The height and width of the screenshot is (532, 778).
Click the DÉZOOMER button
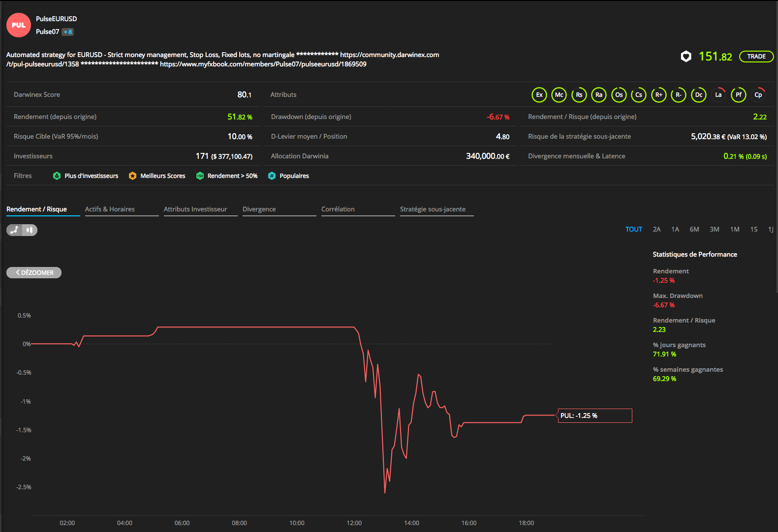click(x=34, y=272)
